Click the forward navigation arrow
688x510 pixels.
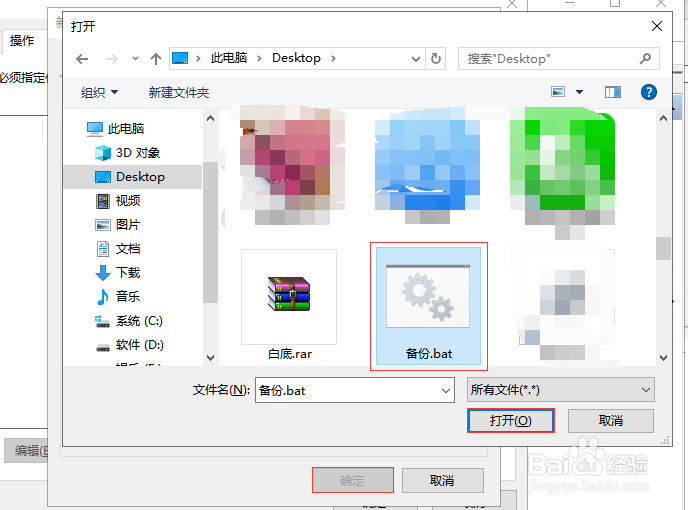[x=112, y=59]
